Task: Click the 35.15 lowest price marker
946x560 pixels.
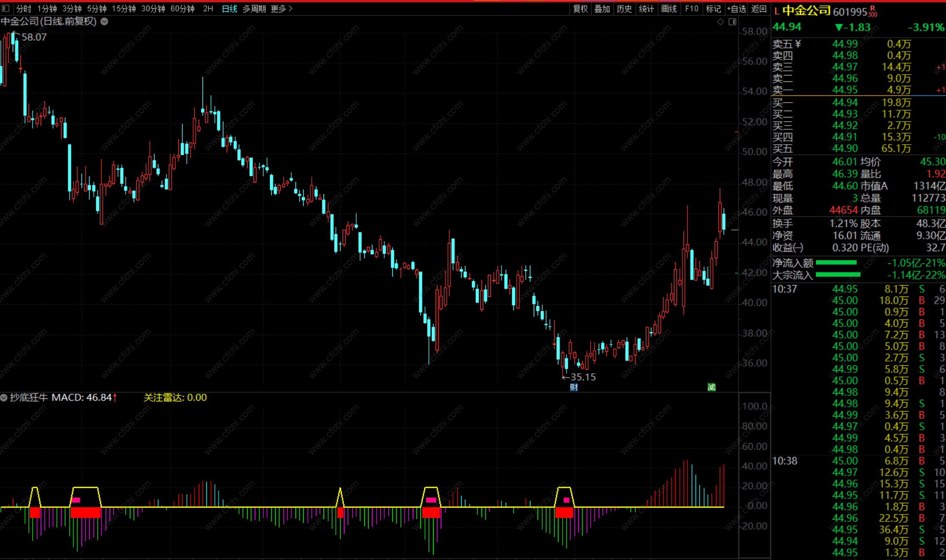Action: pyautogui.click(x=582, y=377)
